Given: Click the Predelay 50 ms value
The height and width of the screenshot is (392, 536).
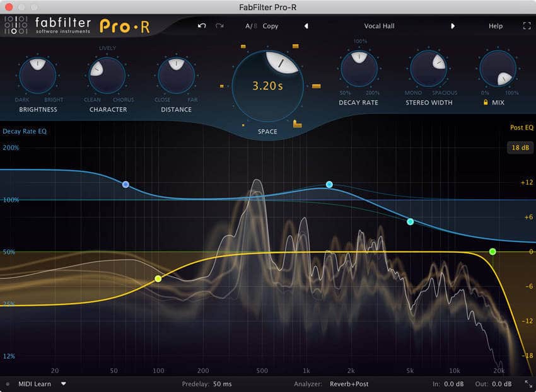Looking at the screenshot, I should coord(222,384).
